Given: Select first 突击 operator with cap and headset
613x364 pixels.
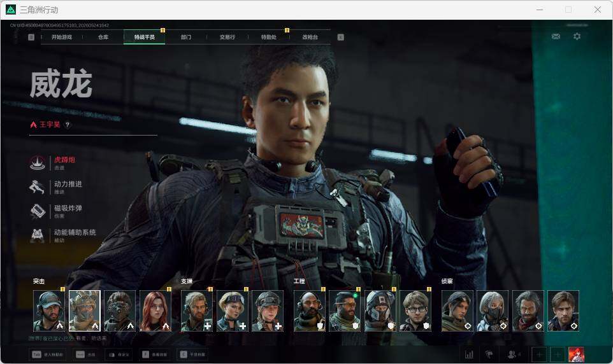Looking at the screenshot, I should [49, 311].
